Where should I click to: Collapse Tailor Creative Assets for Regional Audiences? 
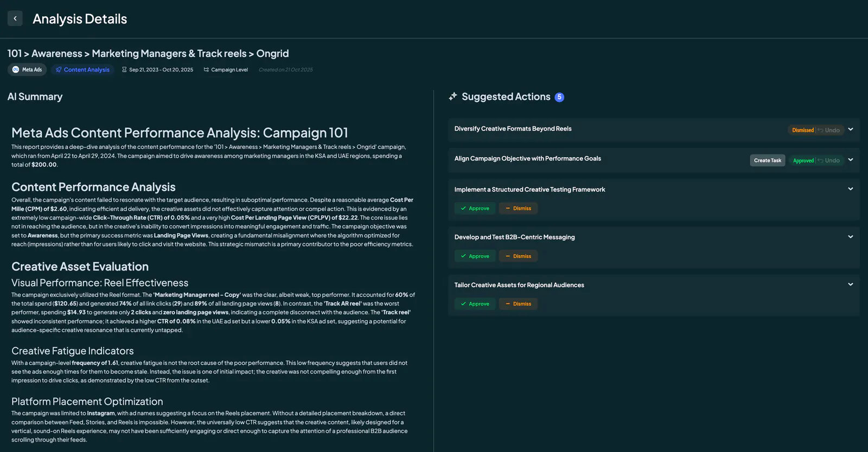[x=851, y=285]
